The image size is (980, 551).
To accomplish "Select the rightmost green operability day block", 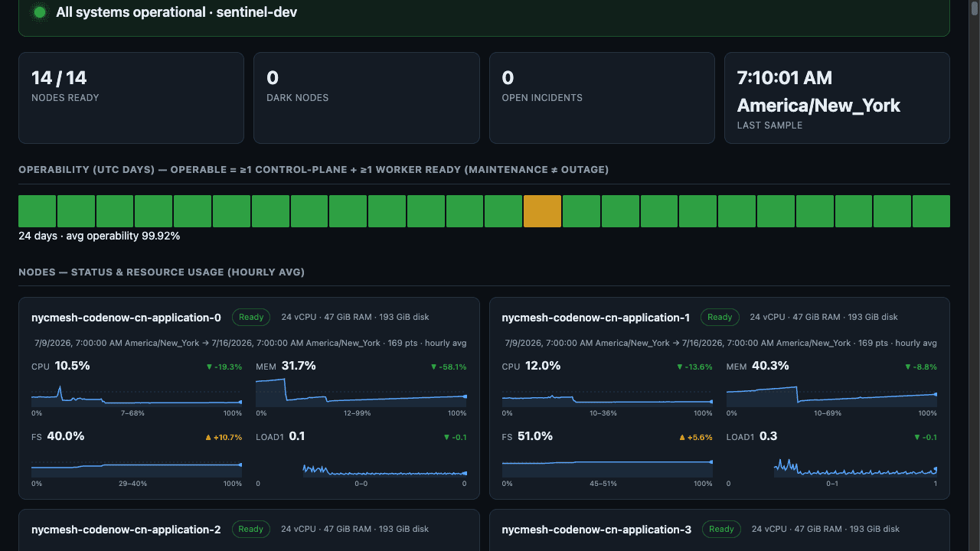I will pyautogui.click(x=931, y=211).
